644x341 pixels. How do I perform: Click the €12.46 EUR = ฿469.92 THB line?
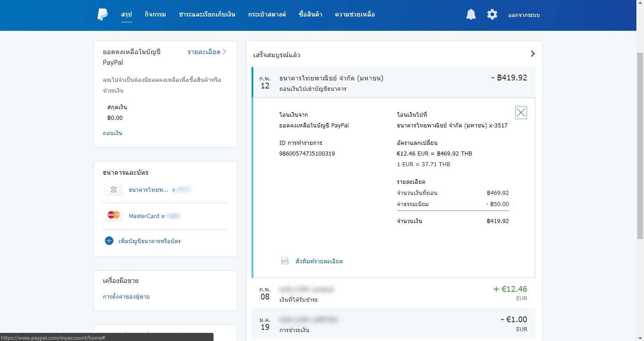[x=435, y=153]
